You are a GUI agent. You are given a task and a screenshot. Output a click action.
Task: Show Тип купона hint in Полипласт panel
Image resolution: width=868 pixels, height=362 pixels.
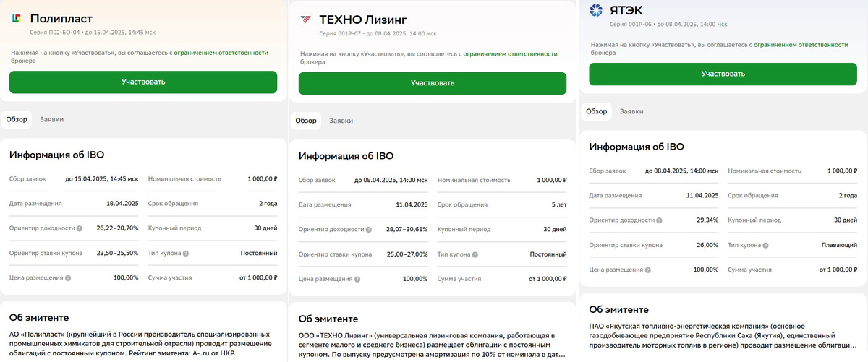point(186,254)
